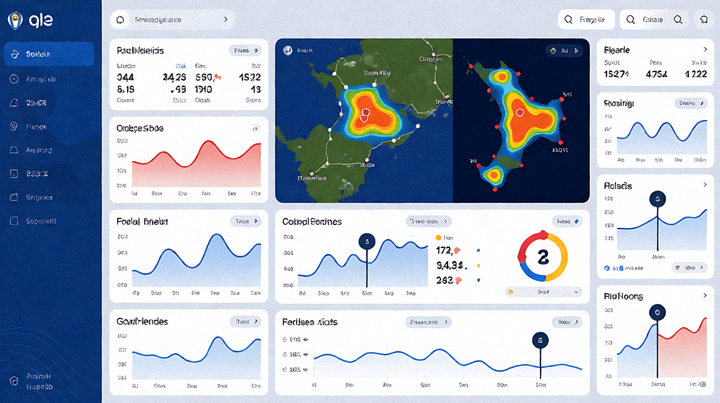Viewport: 720px width, 403px height.
Task: Click the globe icon on the map panel
Action: tap(288, 50)
